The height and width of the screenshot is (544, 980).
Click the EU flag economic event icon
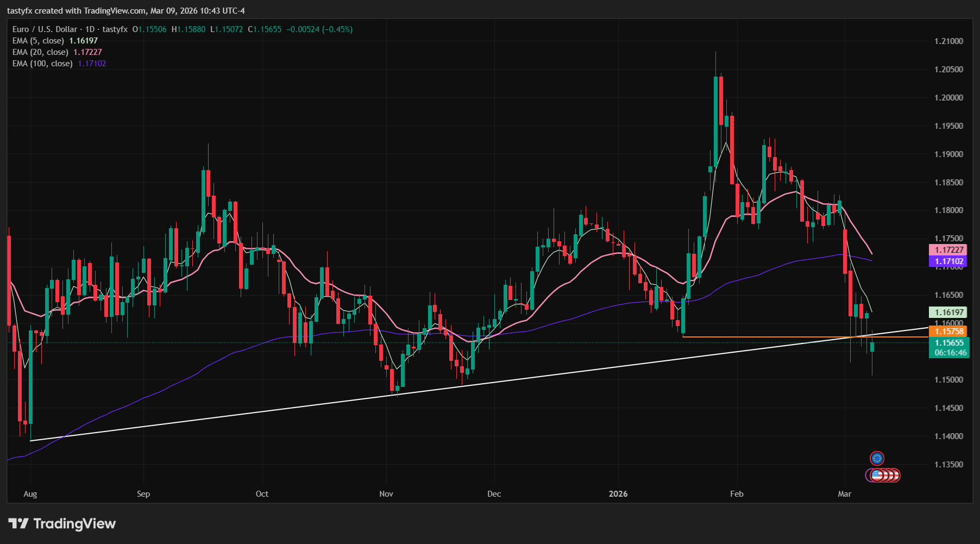[878, 458]
